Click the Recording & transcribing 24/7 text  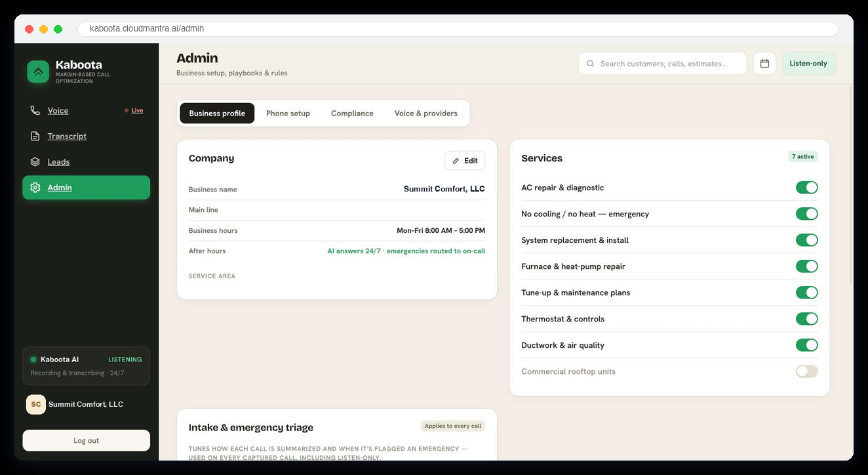click(77, 373)
